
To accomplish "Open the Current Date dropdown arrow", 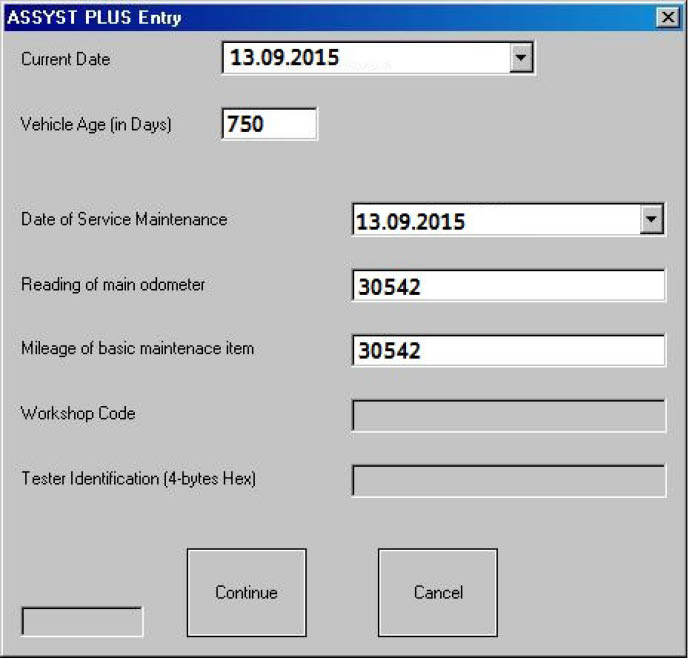I will [x=520, y=59].
